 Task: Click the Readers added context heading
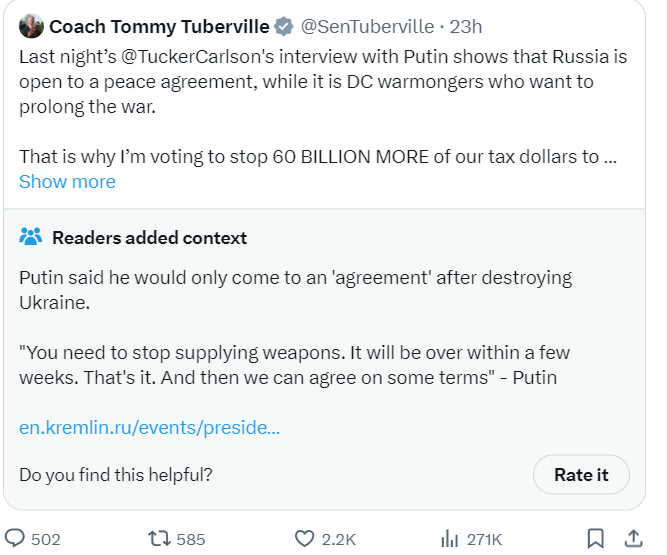(x=149, y=238)
